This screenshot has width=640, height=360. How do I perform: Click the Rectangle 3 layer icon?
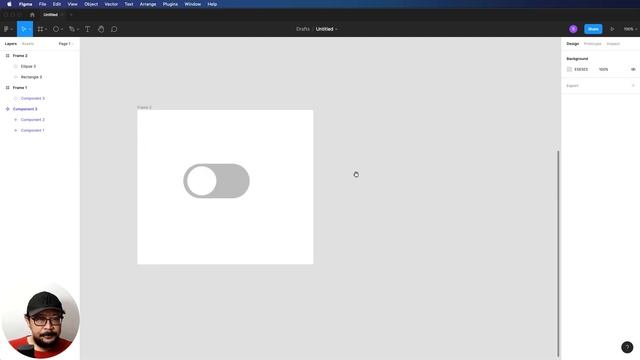point(16,77)
